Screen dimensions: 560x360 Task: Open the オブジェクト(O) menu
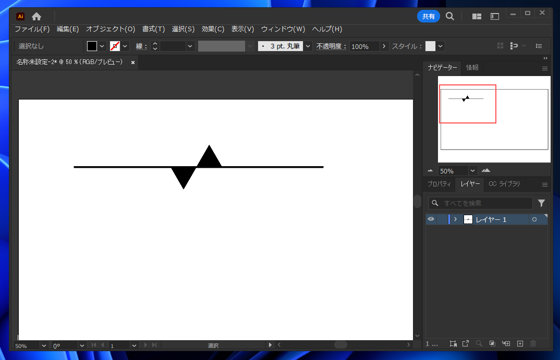(110, 29)
